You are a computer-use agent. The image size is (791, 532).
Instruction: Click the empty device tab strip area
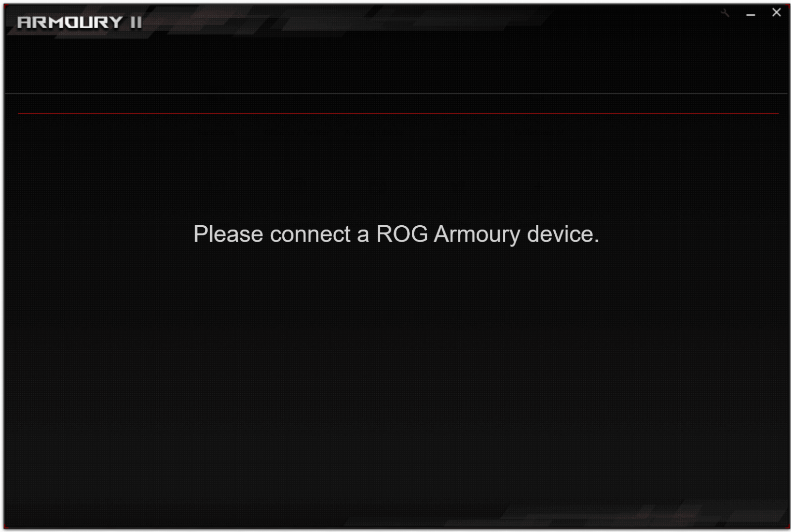click(x=395, y=103)
